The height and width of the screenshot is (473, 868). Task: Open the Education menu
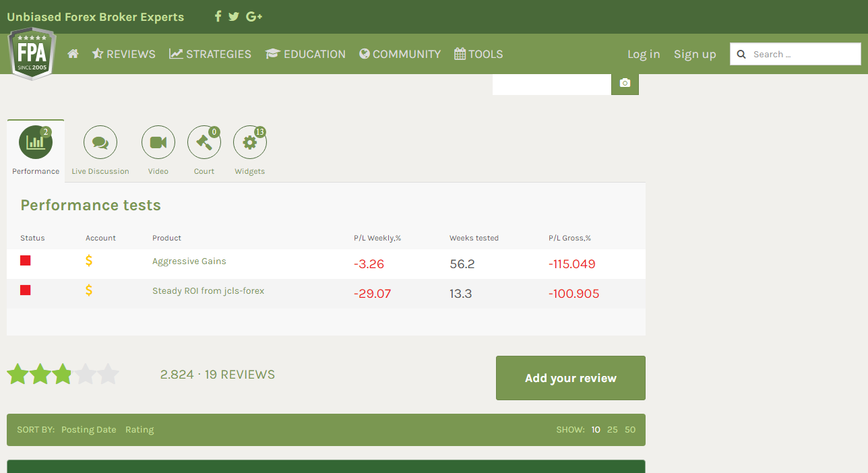[305, 54]
